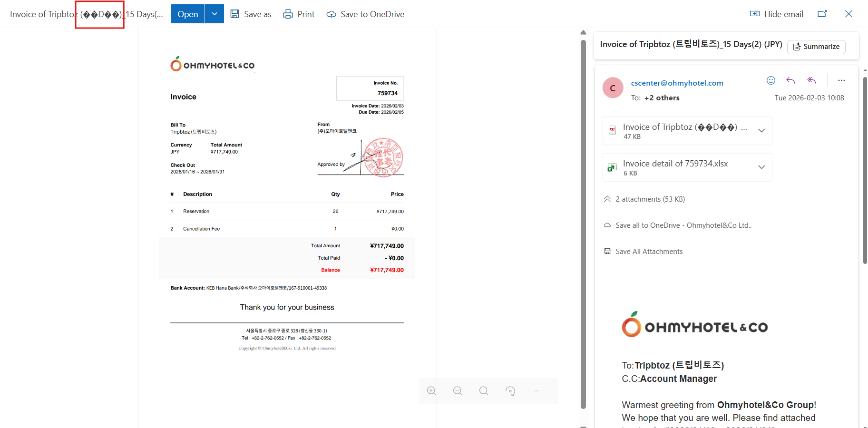The image size is (868, 428).
Task: Reset zoom with fit-page magnifier icon
Action: (484, 391)
